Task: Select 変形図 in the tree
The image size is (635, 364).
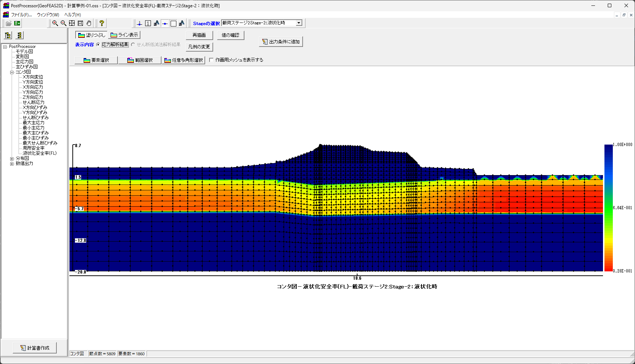Action: click(22, 57)
